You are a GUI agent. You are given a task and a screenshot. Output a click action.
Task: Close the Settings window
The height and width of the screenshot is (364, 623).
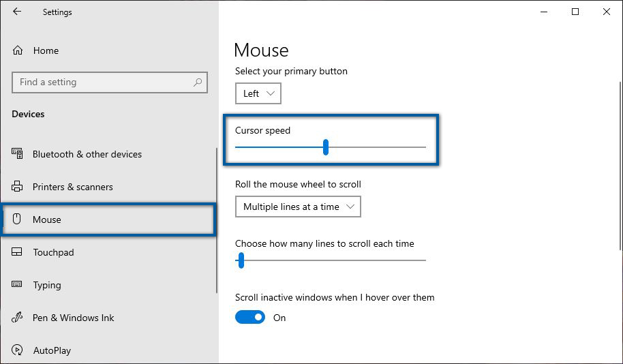tap(607, 12)
